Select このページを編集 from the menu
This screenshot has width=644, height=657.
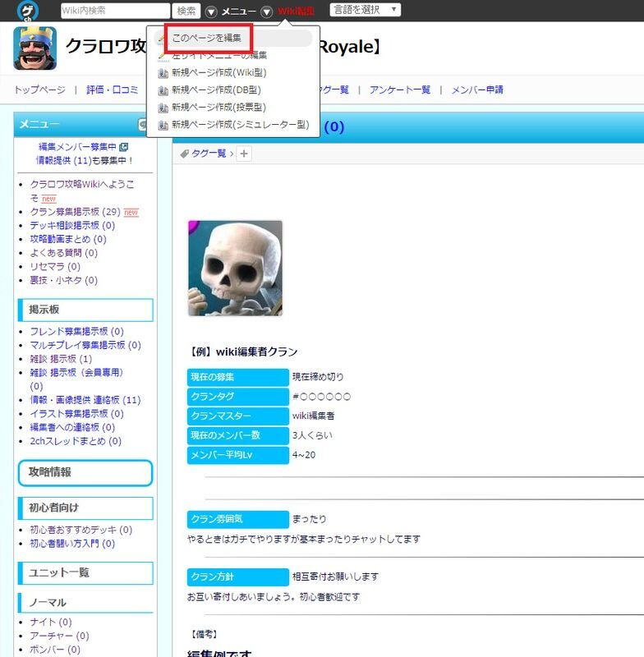[207, 39]
